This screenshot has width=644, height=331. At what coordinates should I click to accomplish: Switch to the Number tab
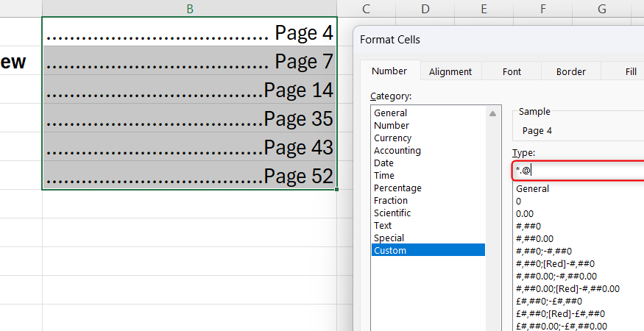point(389,71)
